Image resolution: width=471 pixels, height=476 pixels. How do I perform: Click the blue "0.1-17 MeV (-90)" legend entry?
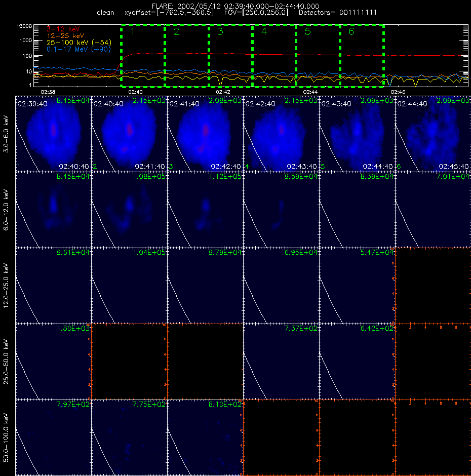78,49
